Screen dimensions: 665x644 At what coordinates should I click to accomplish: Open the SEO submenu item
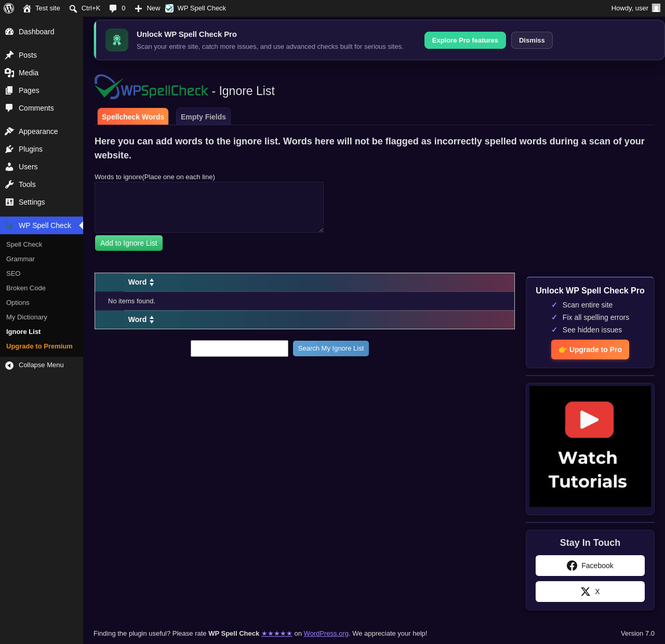pos(14,274)
